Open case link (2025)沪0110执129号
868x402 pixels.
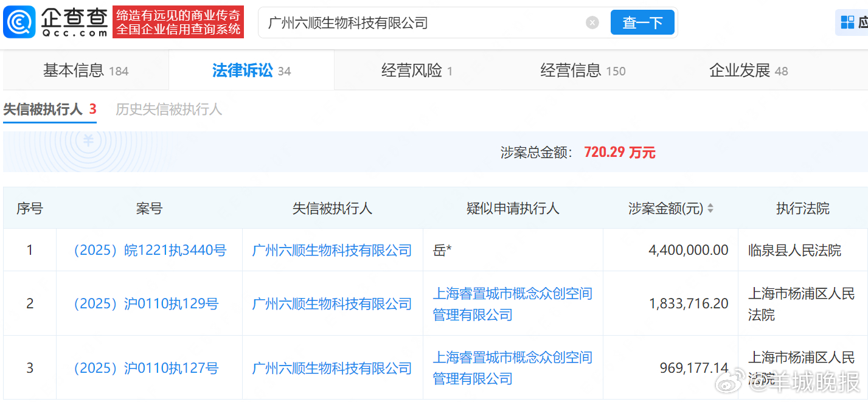click(148, 303)
